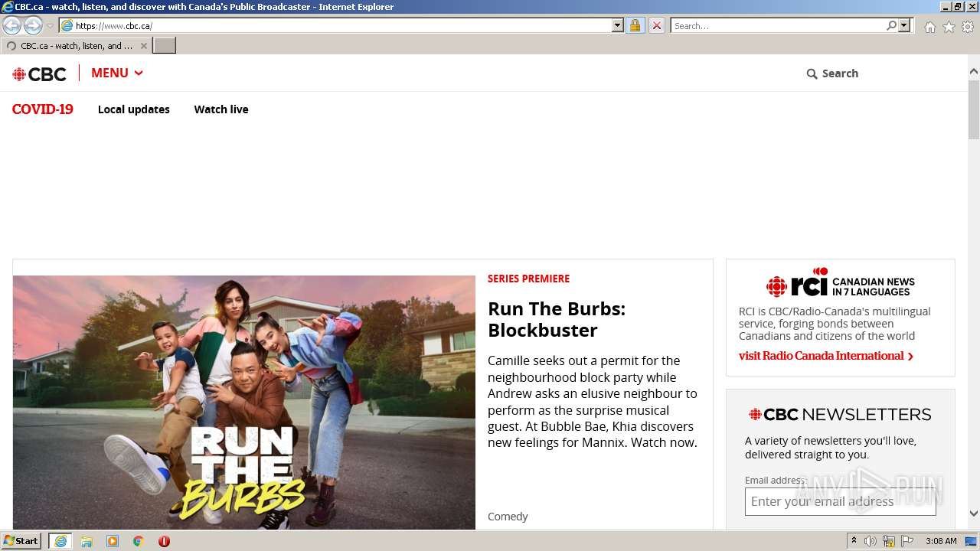Click the description text about Camille

pos(593,402)
